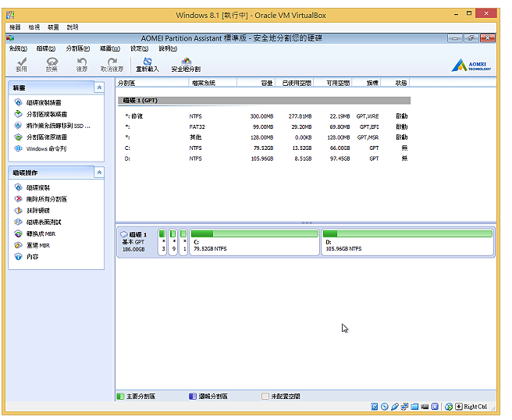512x420 pixels.
Task: Open the partition copy wizard in sidebar
Action: [47, 114]
